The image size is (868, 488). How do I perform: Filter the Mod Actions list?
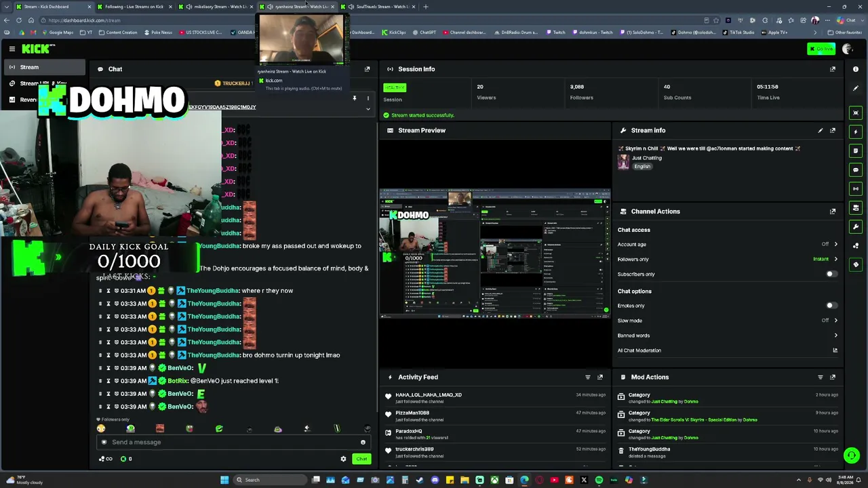coord(821,377)
